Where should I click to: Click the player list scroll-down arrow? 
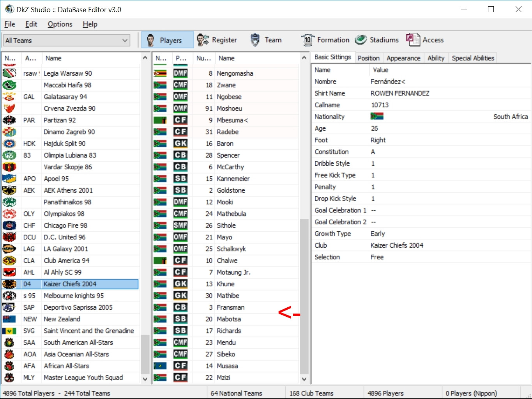pos(304,379)
